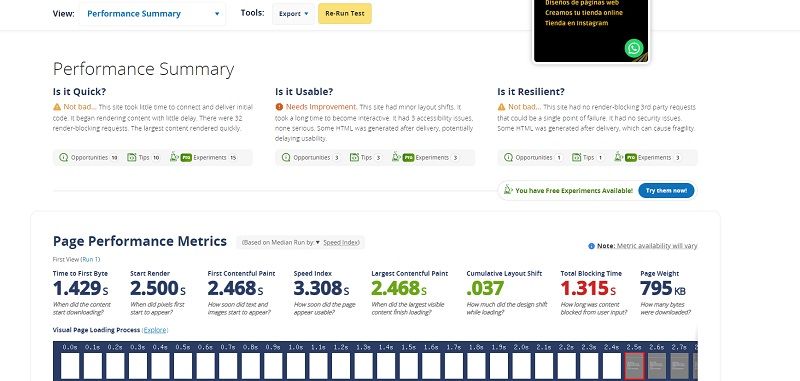Click the Page Performance Metrics heading
This screenshot has width=800, height=381.
[x=140, y=241]
